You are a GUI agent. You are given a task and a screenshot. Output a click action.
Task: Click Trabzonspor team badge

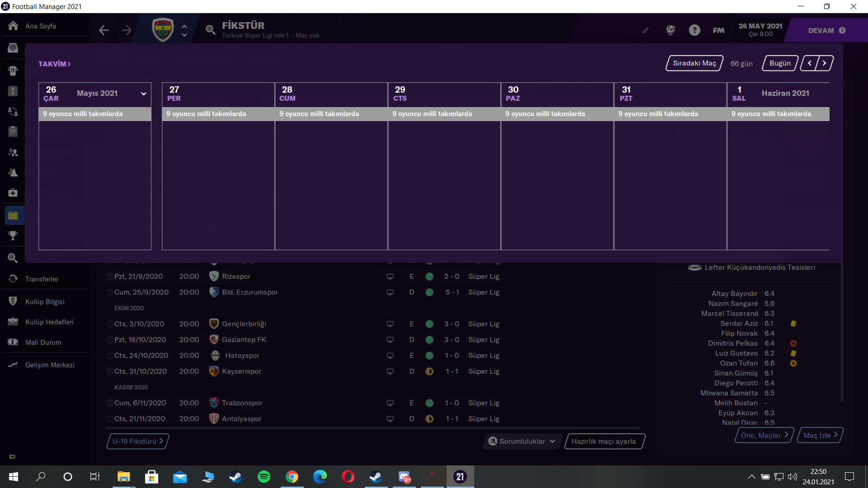[x=214, y=403]
